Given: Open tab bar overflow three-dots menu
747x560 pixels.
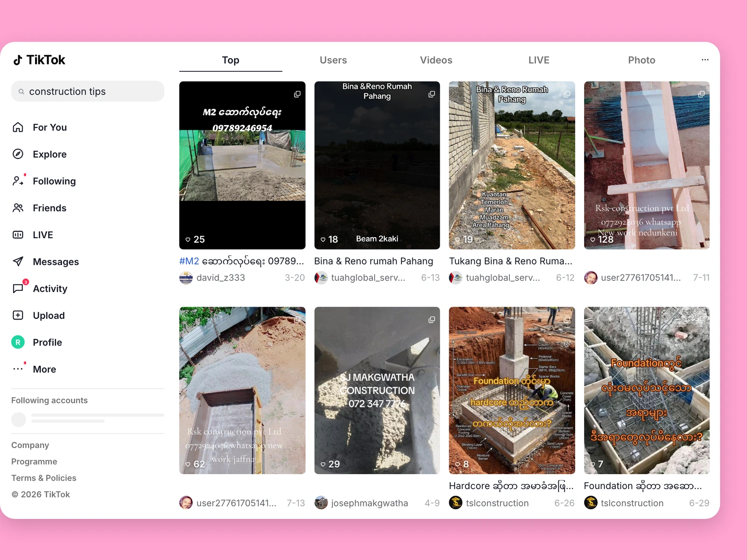Looking at the screenshot, I should click(705, 60).
